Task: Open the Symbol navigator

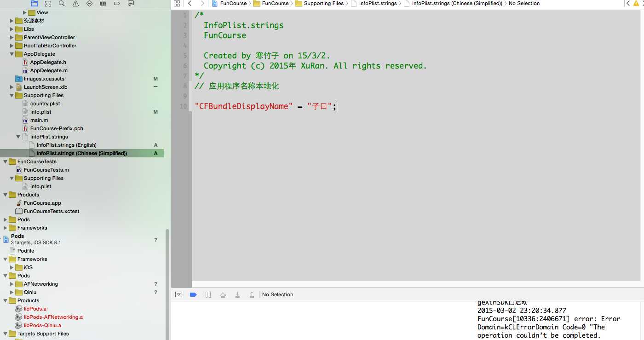Action: pos(48,3)
